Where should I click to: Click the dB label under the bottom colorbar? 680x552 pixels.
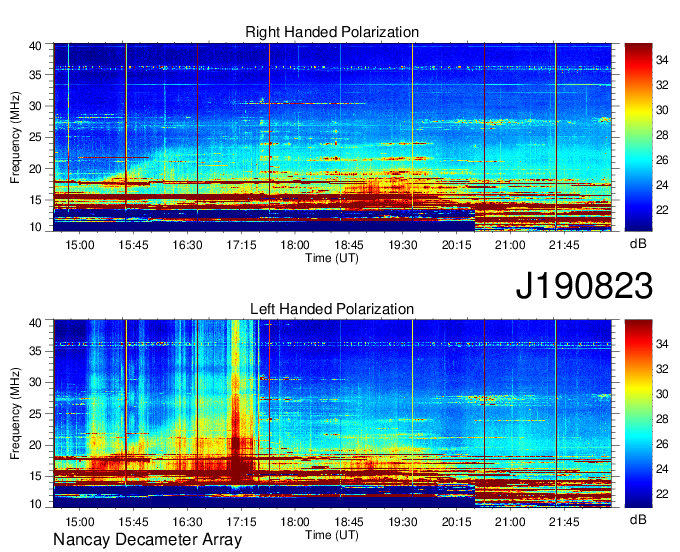coord(638,519)
